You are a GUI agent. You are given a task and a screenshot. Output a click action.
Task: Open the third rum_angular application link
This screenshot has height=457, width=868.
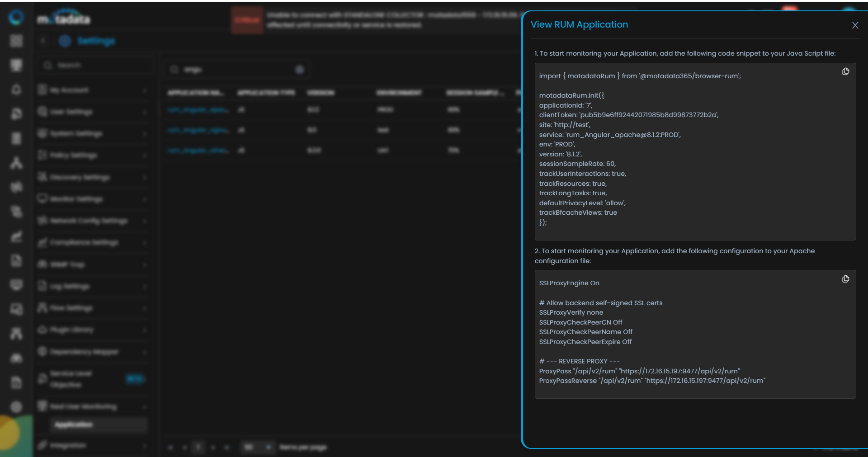pyautogui.click(x=198, y=150)
